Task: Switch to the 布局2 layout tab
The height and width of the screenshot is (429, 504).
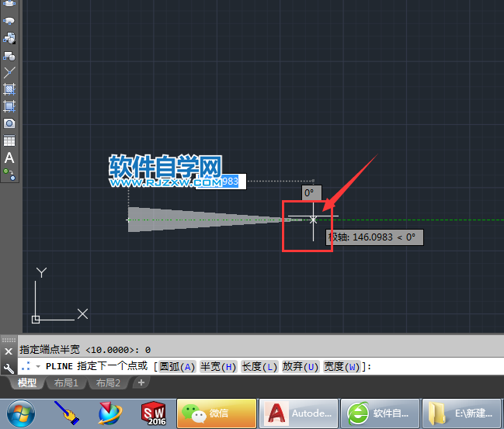Action: pyautogui.click(x=108, y=382)
